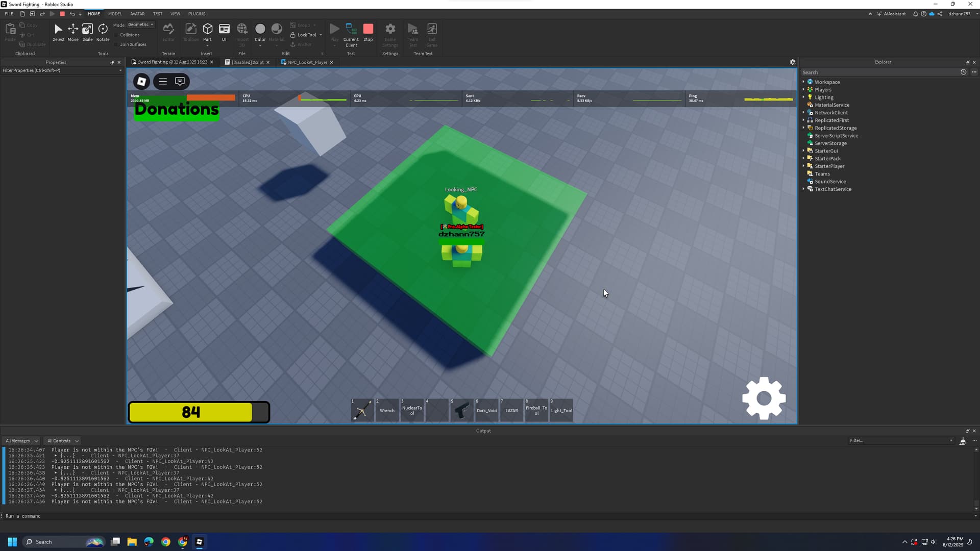The image size is (980, 551).
Task: Open the Terrain Editor
Action: (168, 31)
